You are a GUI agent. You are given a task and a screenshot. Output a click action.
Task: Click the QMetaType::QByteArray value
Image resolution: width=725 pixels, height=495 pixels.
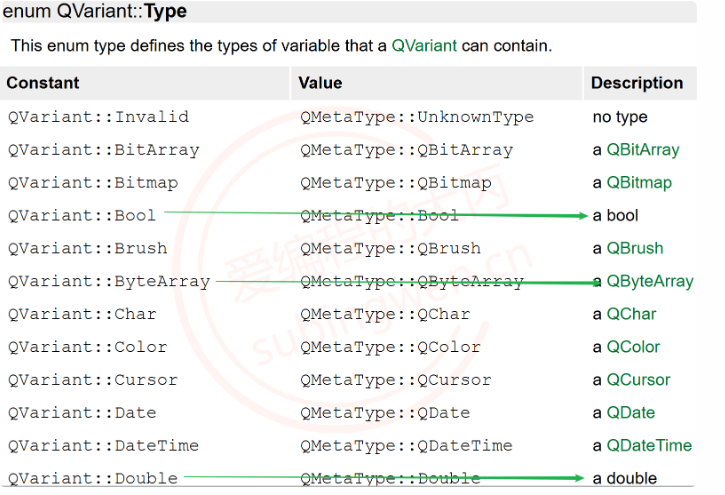pos(412,281)
